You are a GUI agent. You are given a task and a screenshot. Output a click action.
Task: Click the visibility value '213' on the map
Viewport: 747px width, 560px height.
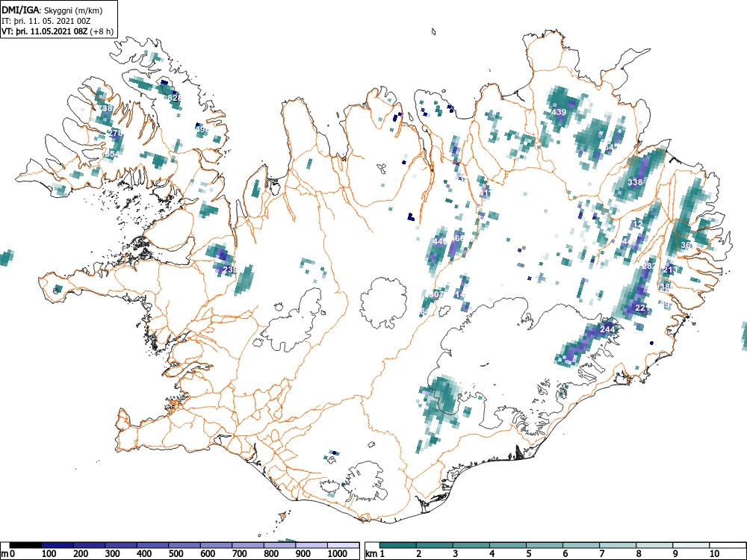670,270
